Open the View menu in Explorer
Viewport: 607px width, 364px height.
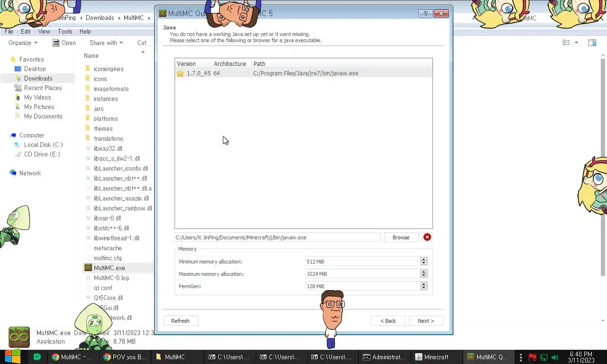(44, 31)
